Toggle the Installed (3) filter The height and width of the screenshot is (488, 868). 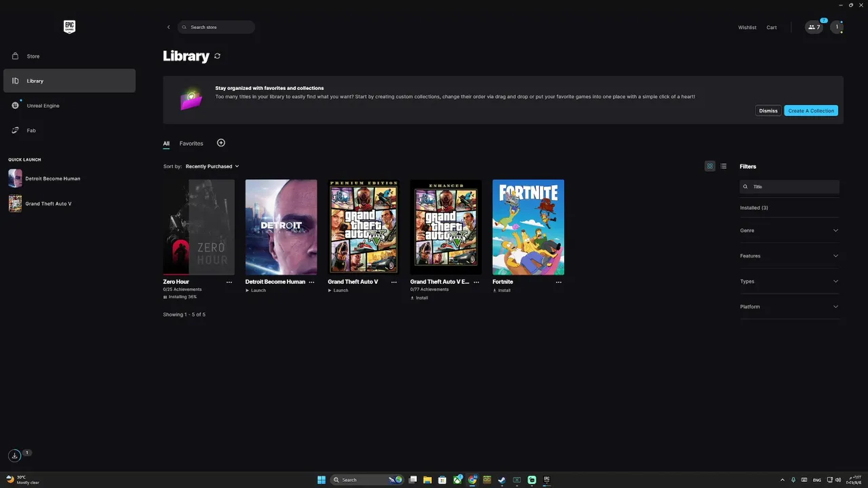(x=754, y=207)
